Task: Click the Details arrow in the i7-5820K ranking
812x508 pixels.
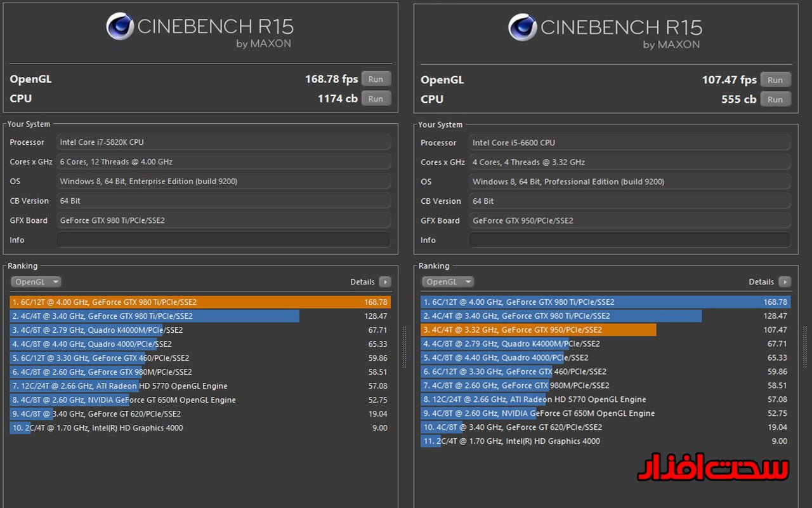Action: pyautogui.click(x=385, y=282)
